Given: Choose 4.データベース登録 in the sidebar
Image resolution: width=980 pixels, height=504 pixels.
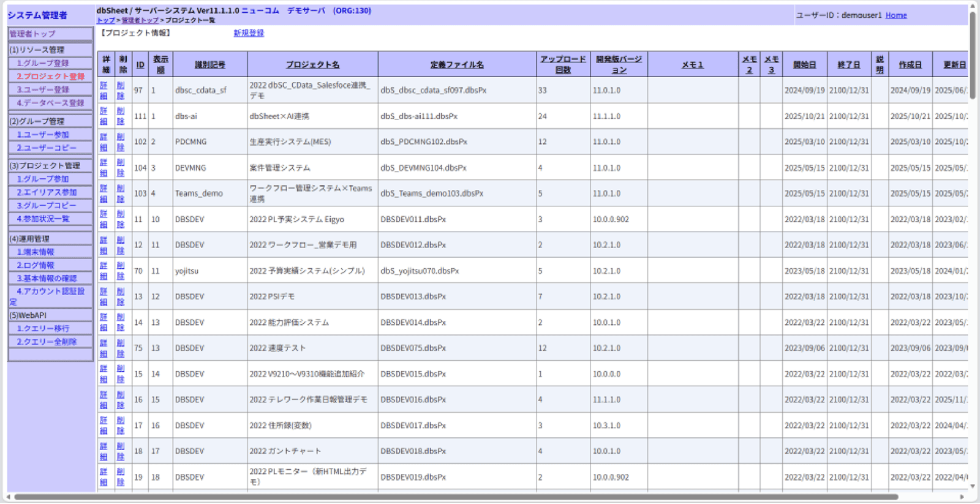Looking at the screenshot, I should [50, 103].
